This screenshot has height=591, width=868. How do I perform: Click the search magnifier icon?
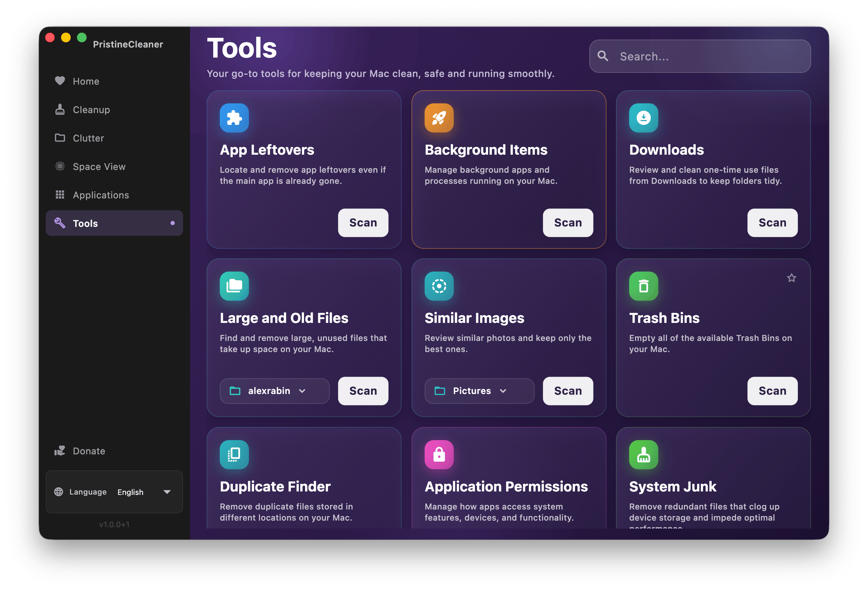pyautogui.click(x=602, y=56)
